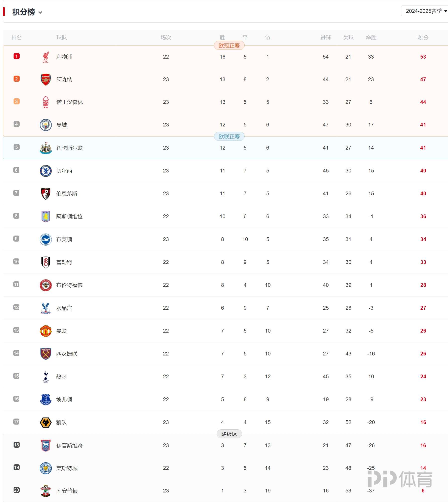Click the 积分 column header
Screen dimensions: 448x503
tap(423, 38)
